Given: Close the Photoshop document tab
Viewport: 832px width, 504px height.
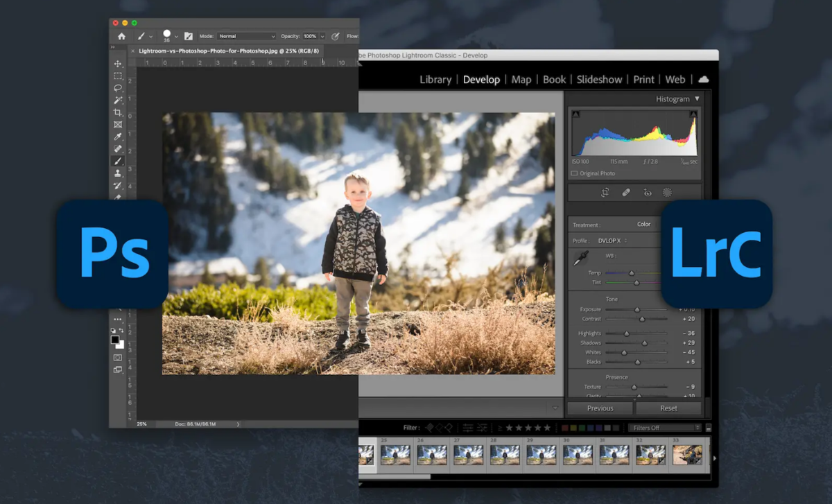Looking at the screenshot, I should click(x=132, y=51).
